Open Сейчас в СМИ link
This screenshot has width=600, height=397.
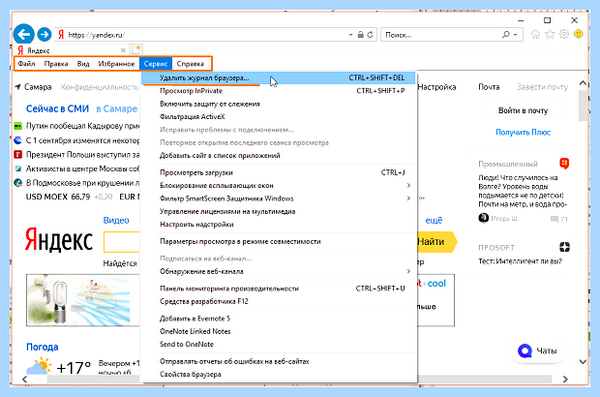pos(57,109)
